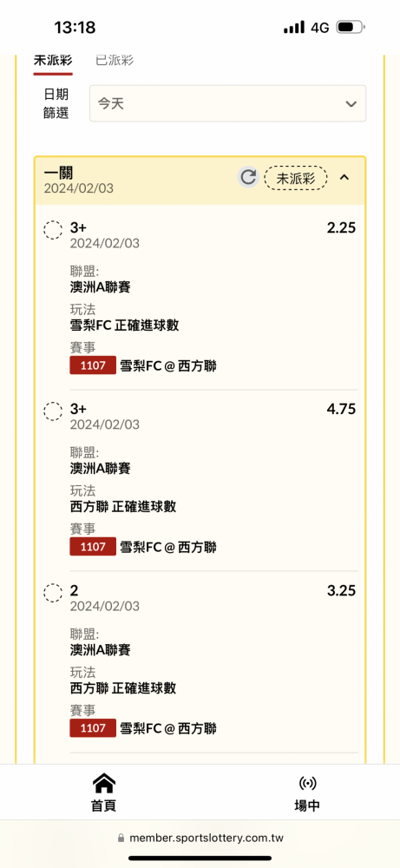Switch to the 未派彩 tab
Screen dimensions: 400x868
click(x=53, y=60)
